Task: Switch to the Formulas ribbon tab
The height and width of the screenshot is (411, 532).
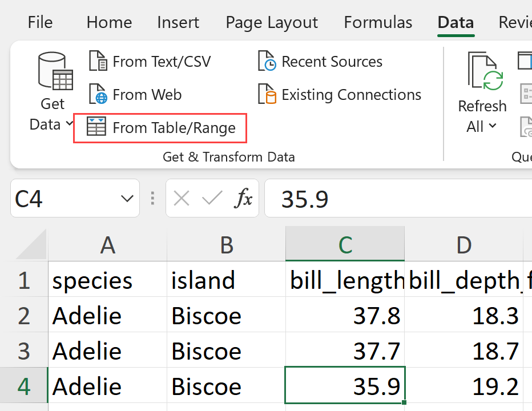Action: pyautogui.click(x=378, y=22)
